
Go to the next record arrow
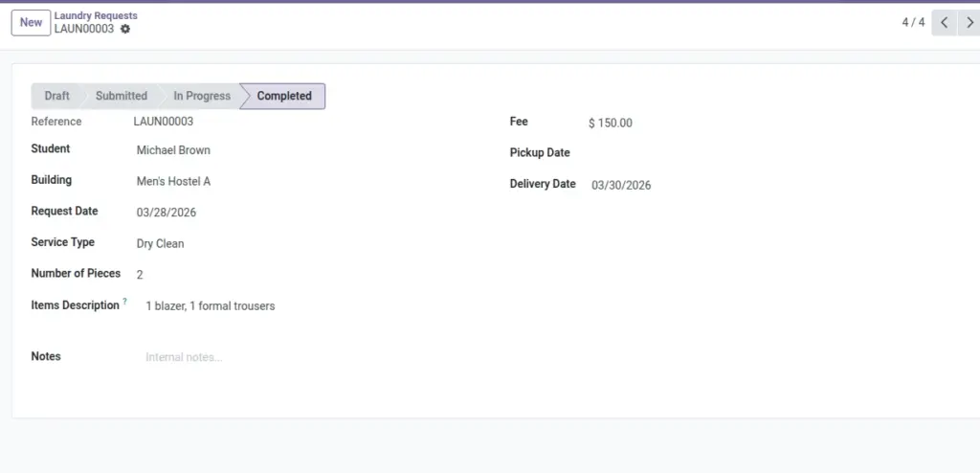point(969,23)
